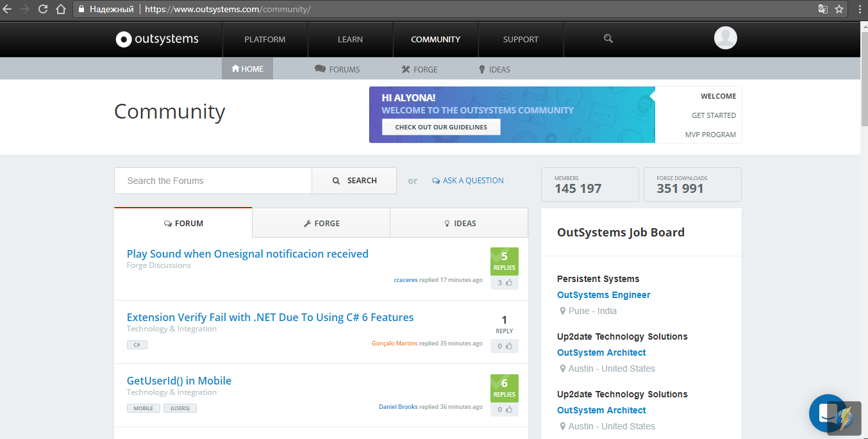
Task: Open the browser three-dot menu
Action: tap(859, 10)
